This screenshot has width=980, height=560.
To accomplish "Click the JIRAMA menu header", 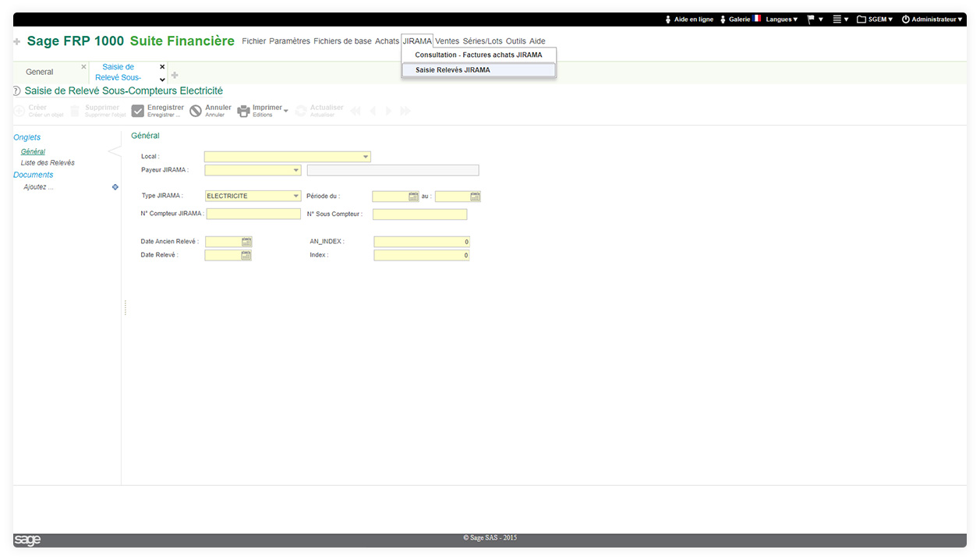I will 417,41.
